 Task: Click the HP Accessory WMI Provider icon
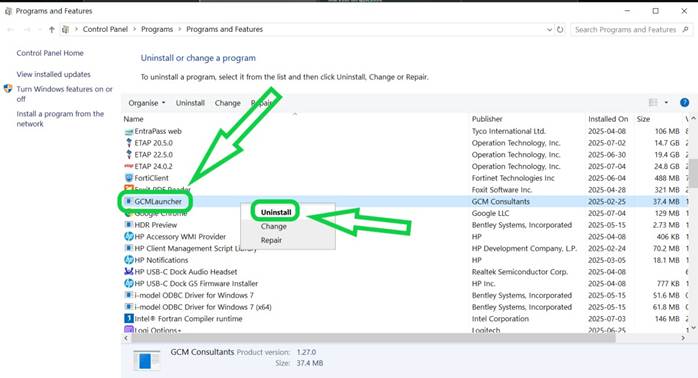[129, 236]
